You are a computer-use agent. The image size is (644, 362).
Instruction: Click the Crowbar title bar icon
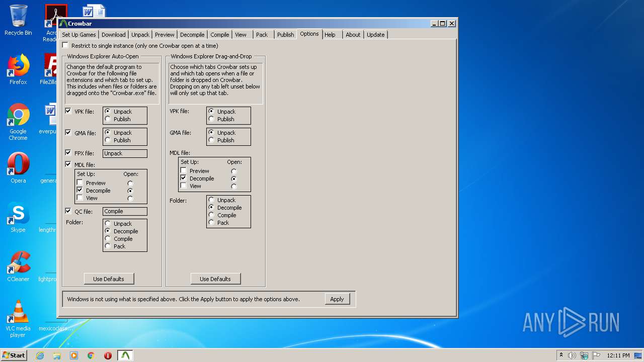pyautogui.click(x=63, y=24)
